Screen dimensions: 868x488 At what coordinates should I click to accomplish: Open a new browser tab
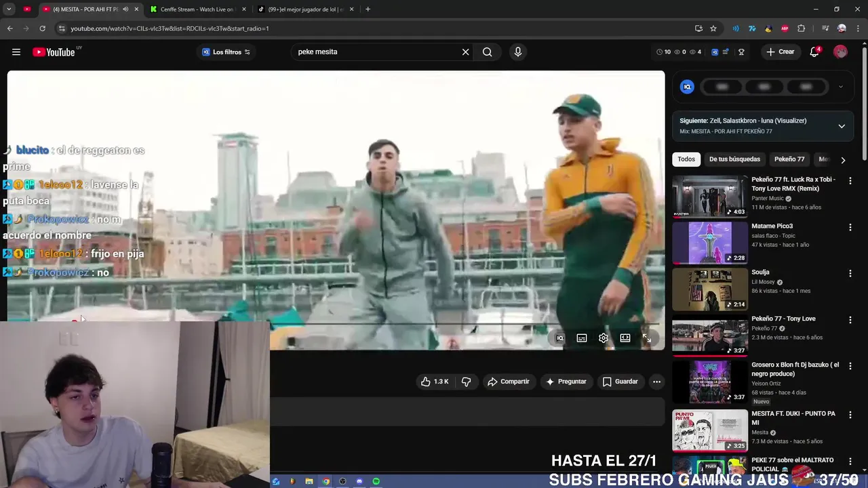(x=368, y=9)
